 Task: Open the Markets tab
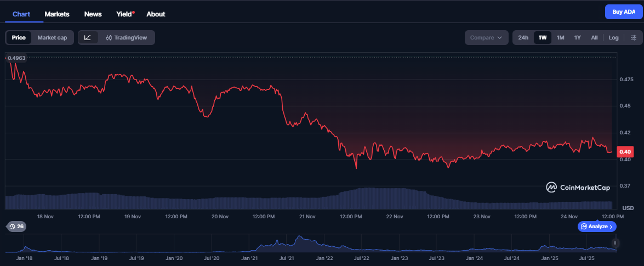click(57, 14)
